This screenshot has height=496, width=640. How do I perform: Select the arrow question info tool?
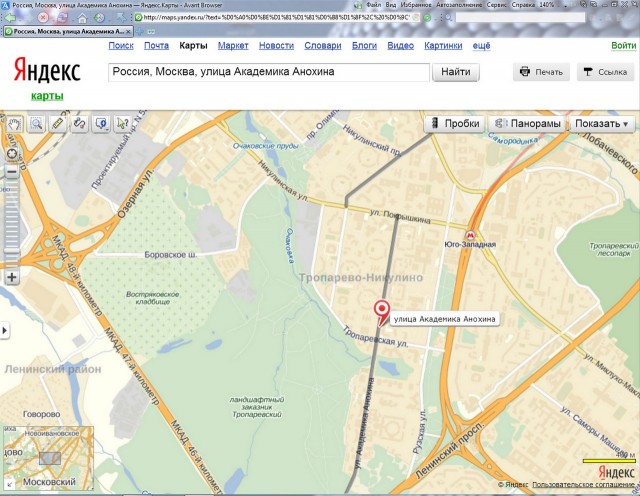(x=122, y=123)
